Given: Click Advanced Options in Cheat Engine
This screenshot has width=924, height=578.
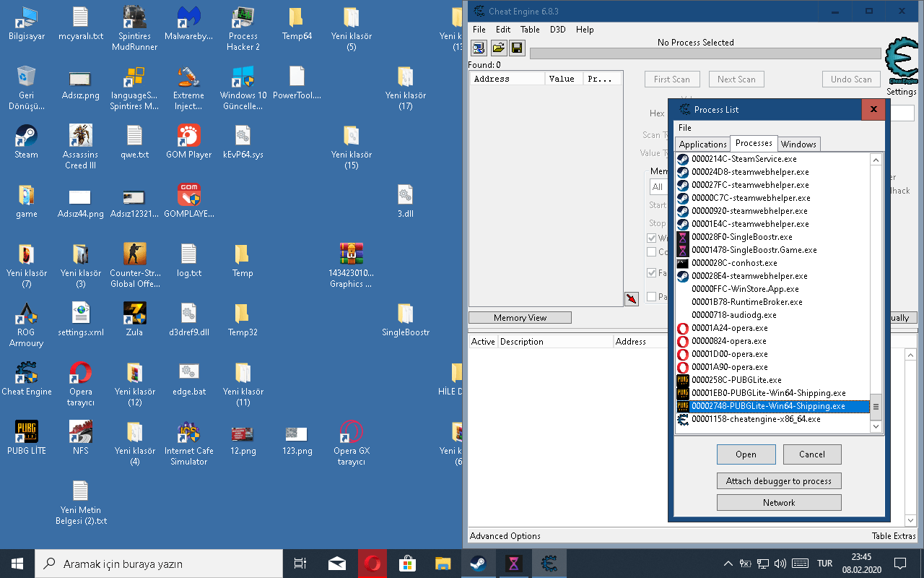Looking at the screenshot, I should pyautogui.click(x=505, y=536).
